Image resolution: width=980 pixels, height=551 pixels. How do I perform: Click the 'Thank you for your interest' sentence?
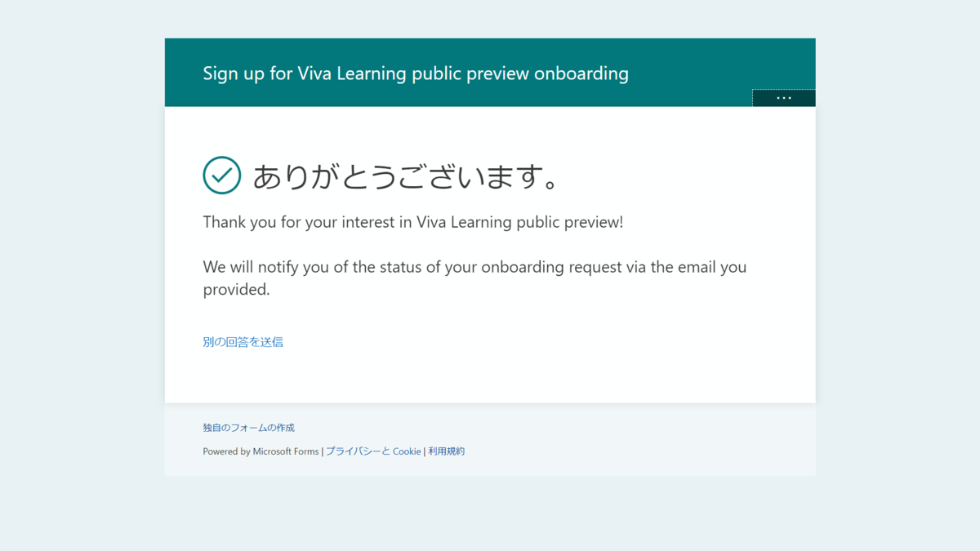coord(413,222)
